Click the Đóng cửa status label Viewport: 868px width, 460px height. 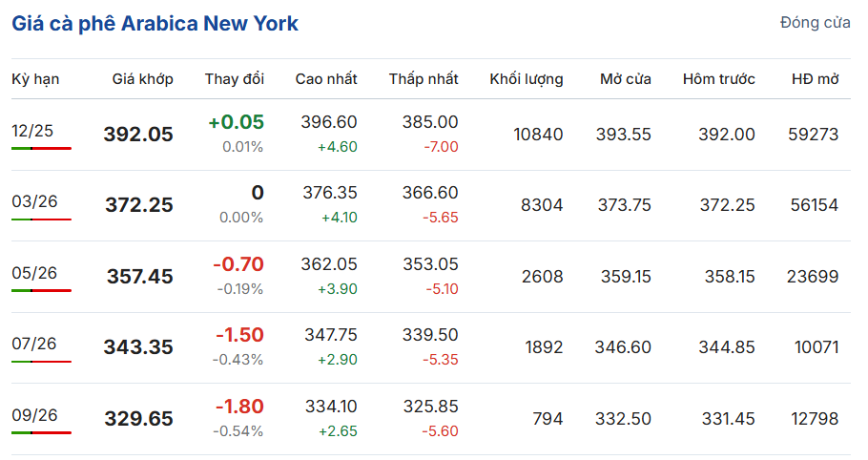815,23
